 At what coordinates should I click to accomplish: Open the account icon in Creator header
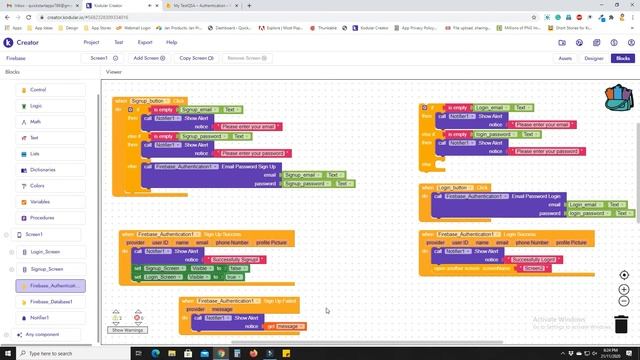tap(631, 42)
